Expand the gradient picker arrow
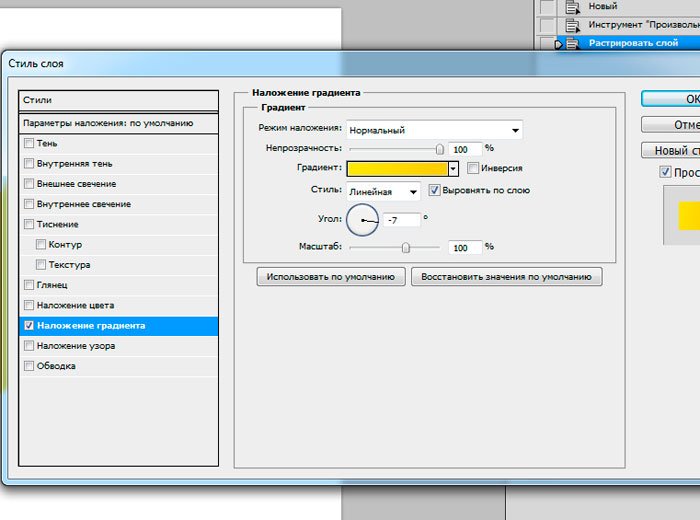 click(x=453, y=169)
